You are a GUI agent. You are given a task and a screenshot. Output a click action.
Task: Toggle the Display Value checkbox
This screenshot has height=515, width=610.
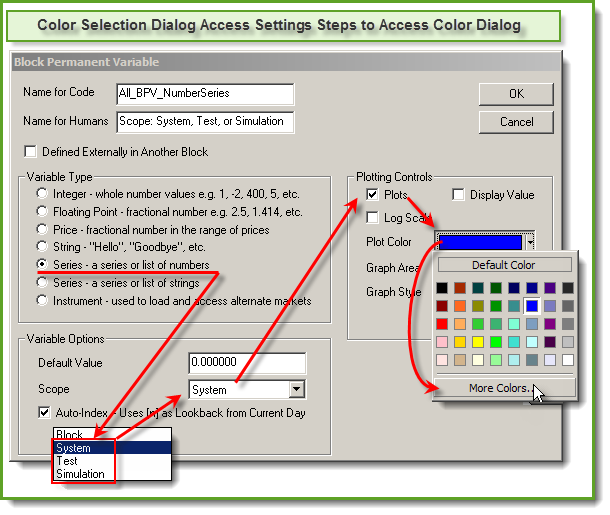459,195
